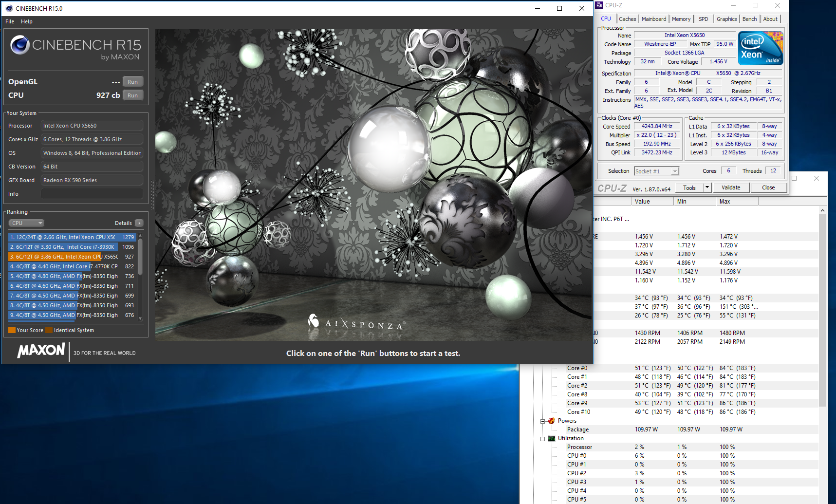Open the About tab in CPU-Z
This screenshot has height=504, width=836.
point(770,19)
